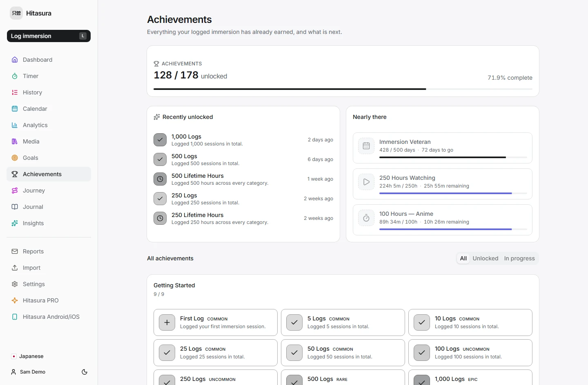Viewport: 588px width, 385px height.
Task: Click the play icon on 250 Hours Watching
Action: point(366,182)
